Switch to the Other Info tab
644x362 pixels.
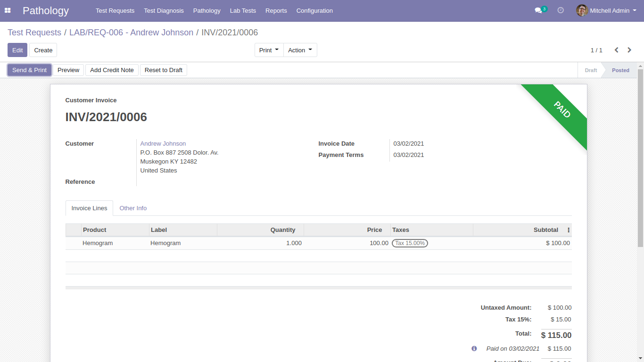click(x=133, y=208)
